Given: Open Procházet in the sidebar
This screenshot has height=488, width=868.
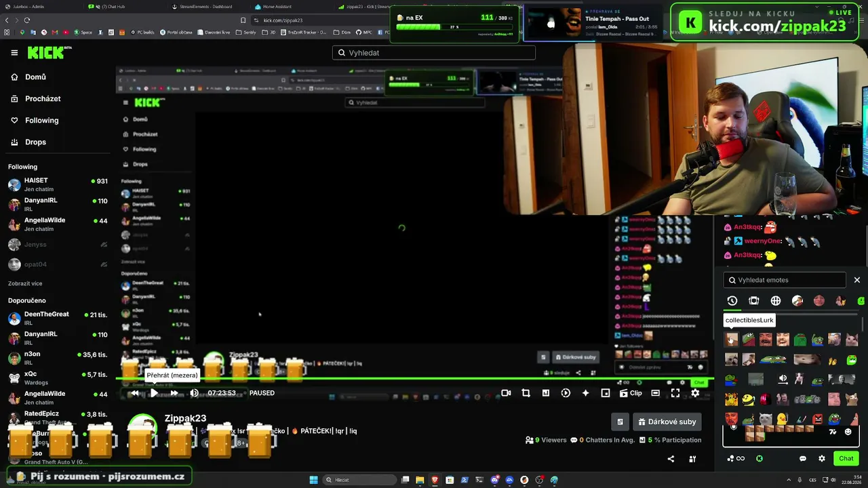Looking at the screenshot, I should (x=43, y=99).
